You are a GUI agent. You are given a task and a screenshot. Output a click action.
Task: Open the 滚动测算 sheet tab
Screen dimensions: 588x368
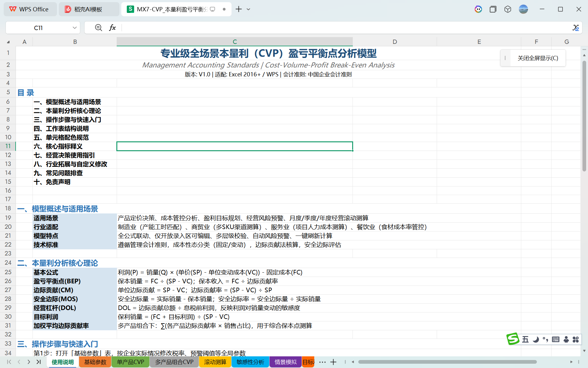click(215, 362)
